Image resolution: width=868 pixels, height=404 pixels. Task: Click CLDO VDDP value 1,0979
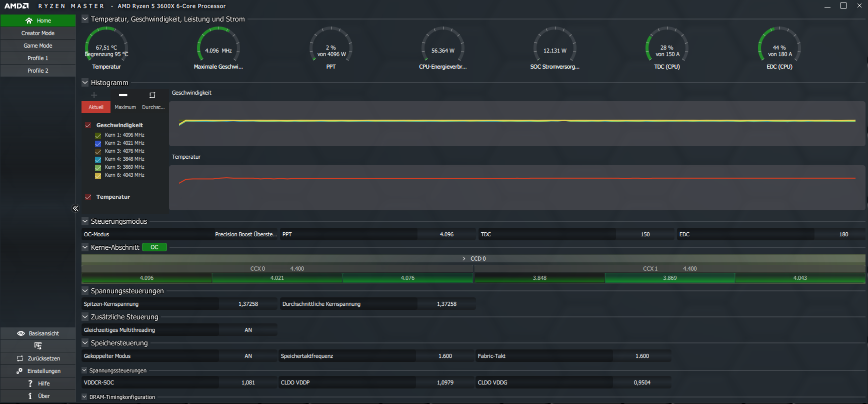click(445, 382)
